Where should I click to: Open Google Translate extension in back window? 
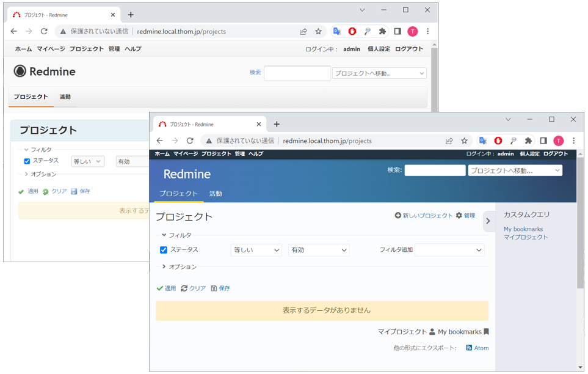point(337,32)
